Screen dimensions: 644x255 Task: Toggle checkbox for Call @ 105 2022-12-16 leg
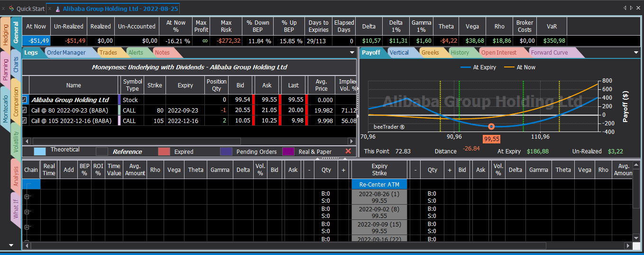click(x=25, y=121)
